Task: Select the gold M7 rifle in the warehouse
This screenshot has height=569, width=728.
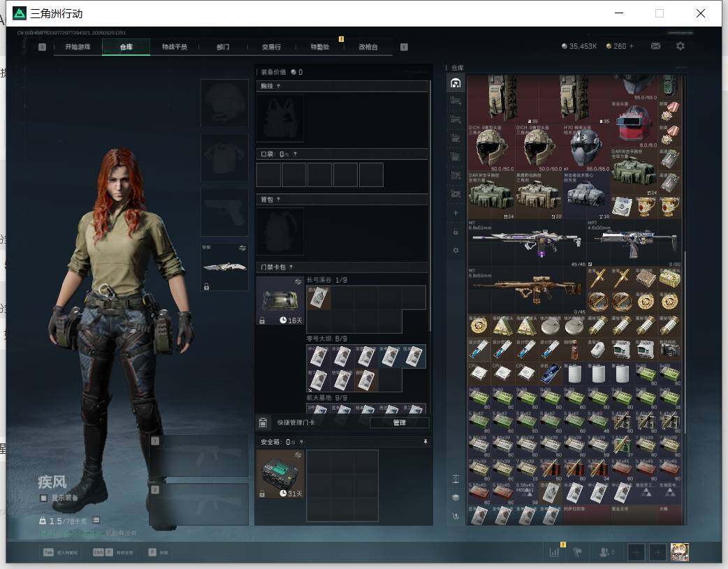Action: coord(527,290)
